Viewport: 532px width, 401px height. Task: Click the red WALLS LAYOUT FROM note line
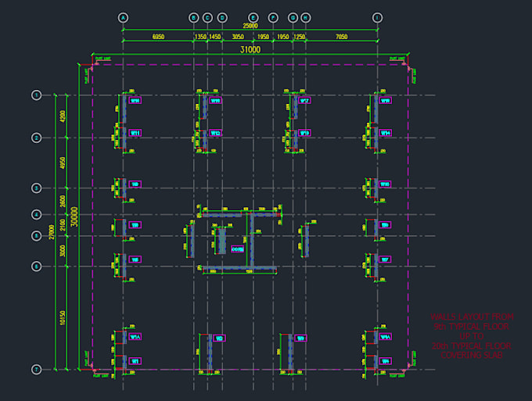pyautogui.click(x=472, y=317)
